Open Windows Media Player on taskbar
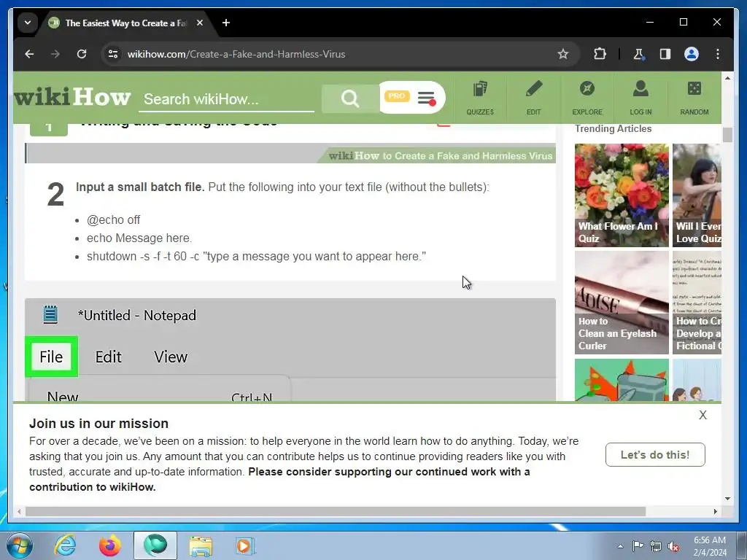747x560 pixels. [246, 545]
